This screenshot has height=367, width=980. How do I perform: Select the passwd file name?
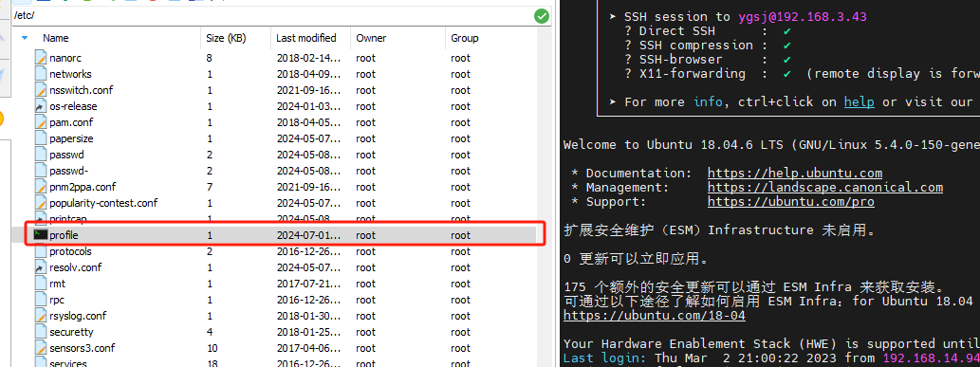[x=66, y=155]
